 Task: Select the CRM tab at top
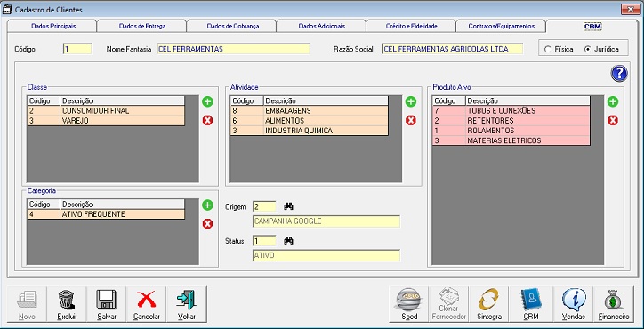(x=592, y=27)
